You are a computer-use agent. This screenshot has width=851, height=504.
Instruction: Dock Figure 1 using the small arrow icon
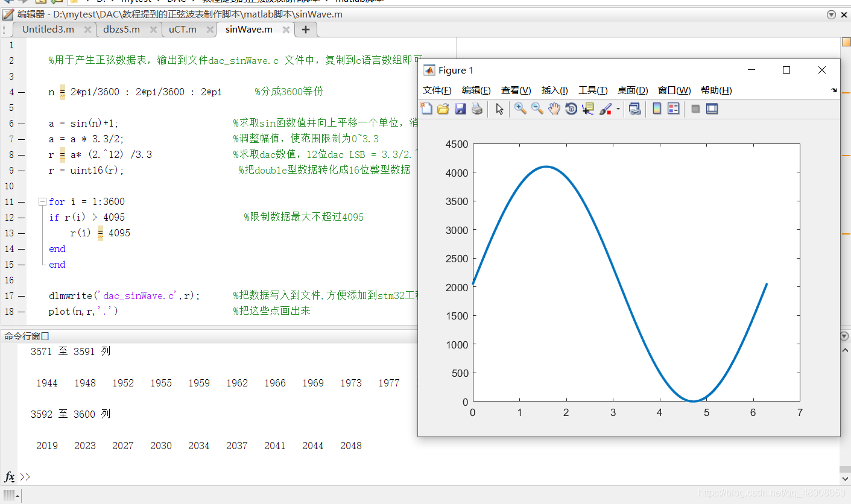point(834,90)
